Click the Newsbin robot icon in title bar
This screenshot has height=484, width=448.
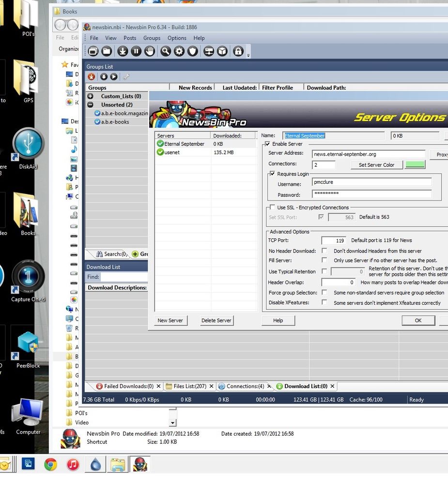point(87,27)
